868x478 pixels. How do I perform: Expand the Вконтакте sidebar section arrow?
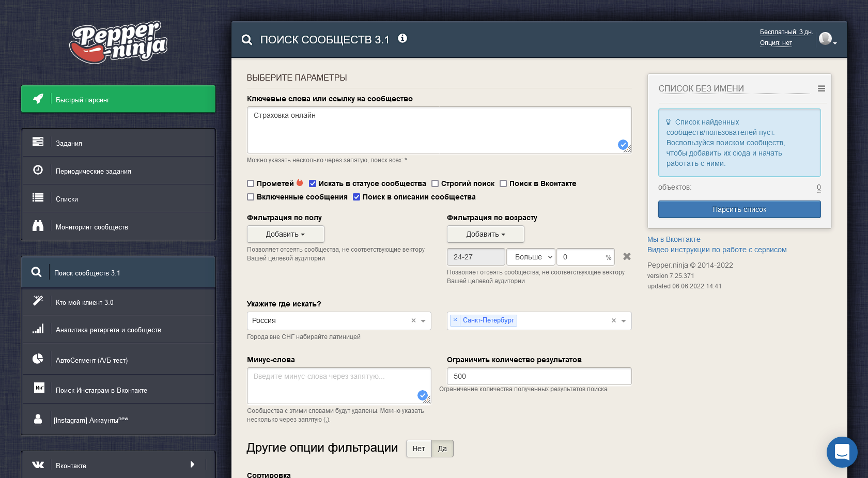tap(192, 465)
